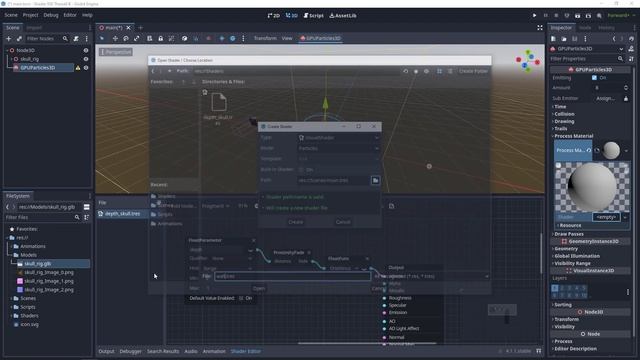Open the Transform viewport menu

[265, 38]
